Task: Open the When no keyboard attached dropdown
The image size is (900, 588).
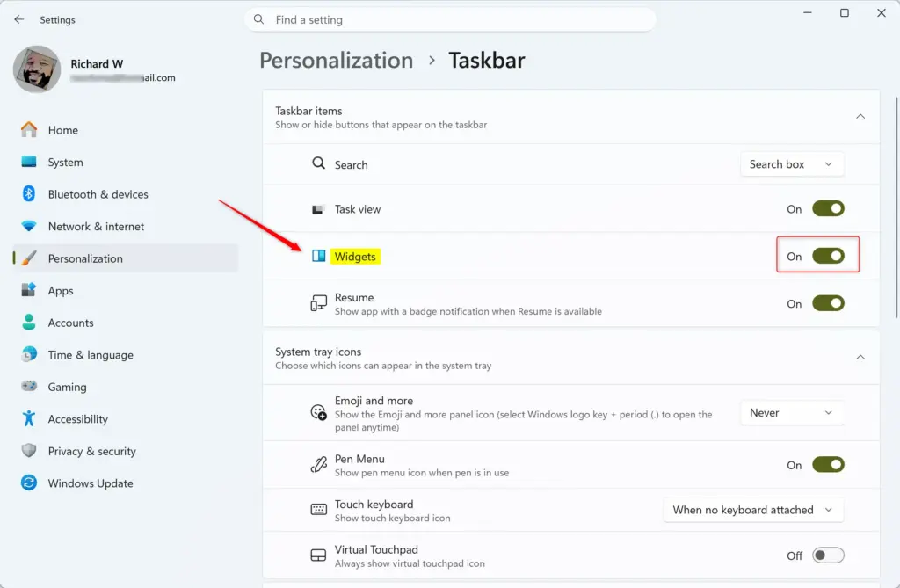Action: pos(753,510)
